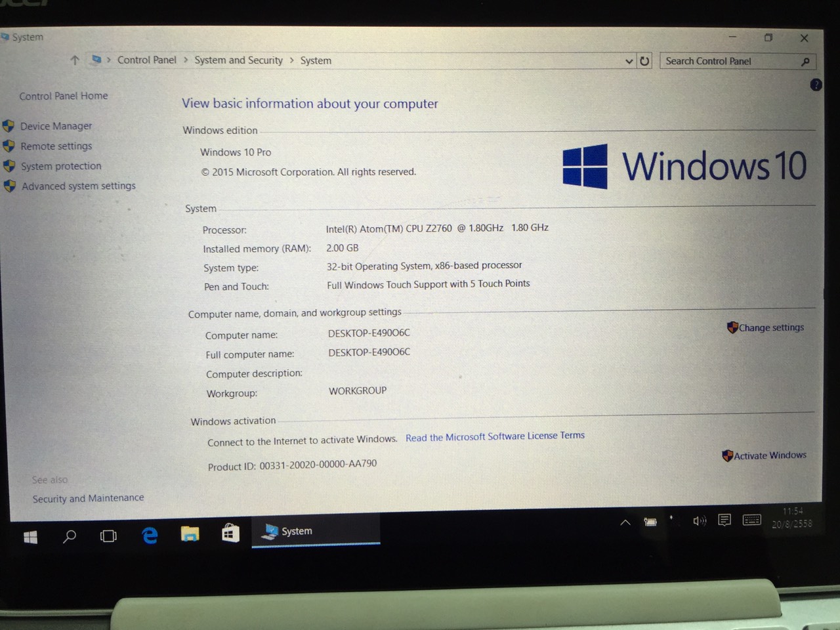
Task: Select Control Panel breadcrumb
Action: pyautogui.click(x=147, y=60)
